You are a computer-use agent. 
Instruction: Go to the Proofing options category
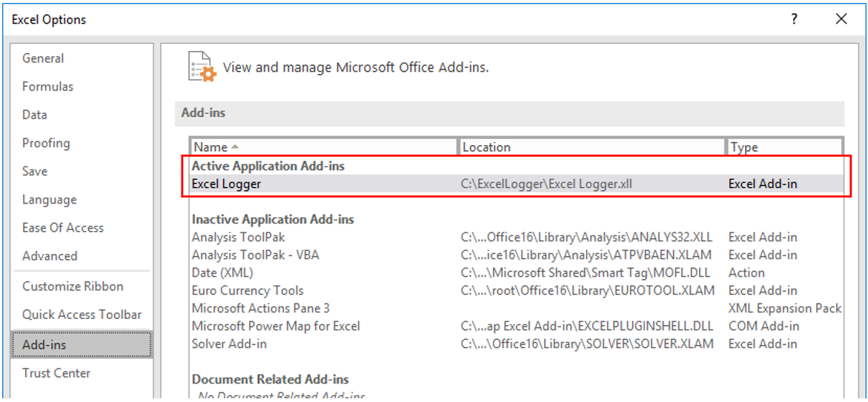tap(46, 143)
